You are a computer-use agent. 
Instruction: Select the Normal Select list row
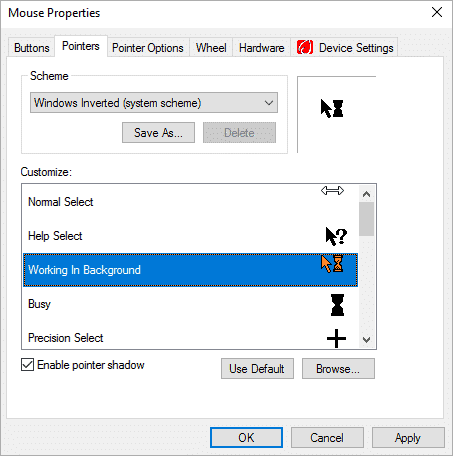[x=190, y=202]
